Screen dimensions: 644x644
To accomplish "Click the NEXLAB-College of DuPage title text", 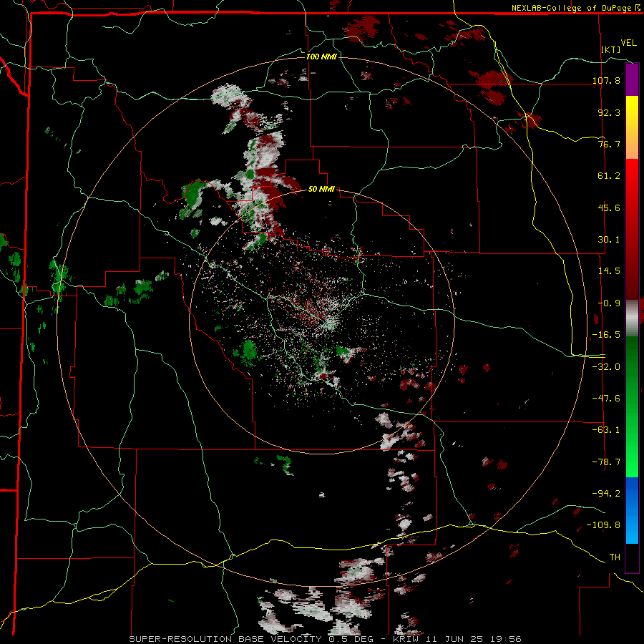I will pos(575,8).
